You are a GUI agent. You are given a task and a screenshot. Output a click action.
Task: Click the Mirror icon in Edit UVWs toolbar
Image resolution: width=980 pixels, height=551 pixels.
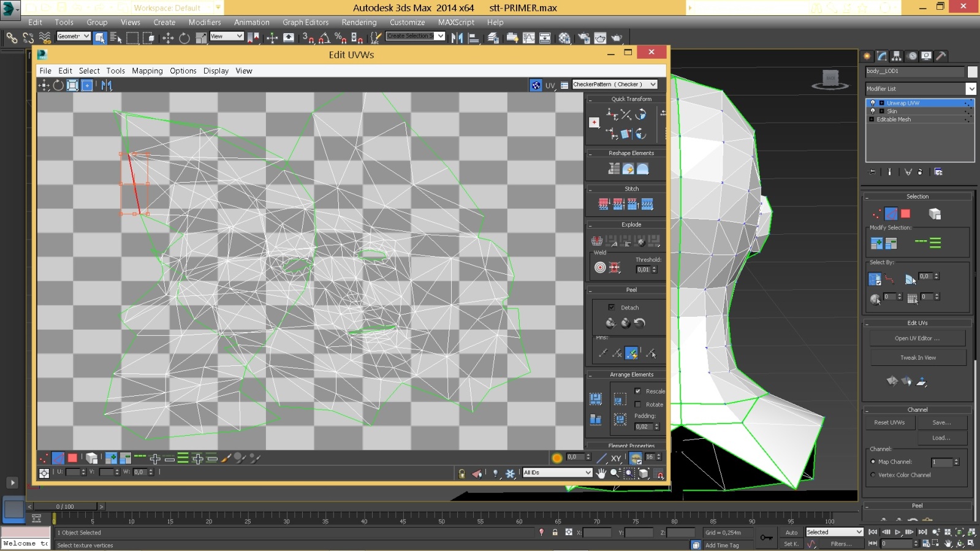click(x=107, y=85)
